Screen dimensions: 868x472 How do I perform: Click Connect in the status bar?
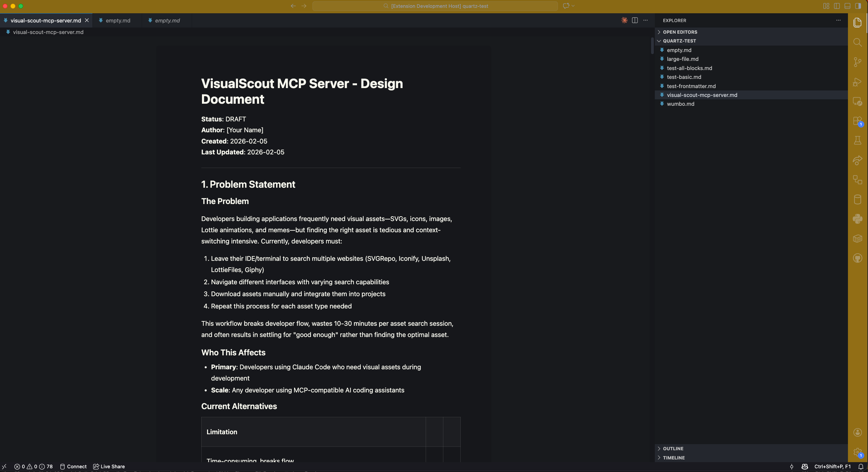point(73,466)
